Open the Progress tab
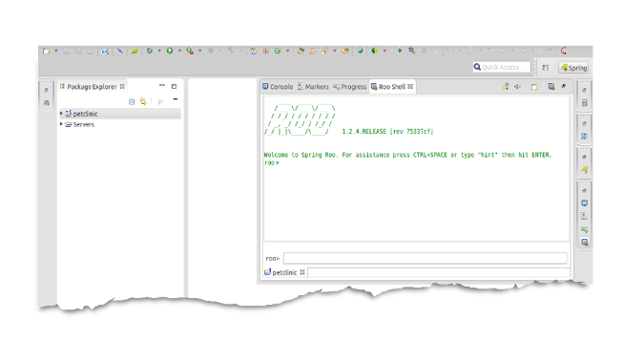 pyautogui.click(x=349, y=86)
